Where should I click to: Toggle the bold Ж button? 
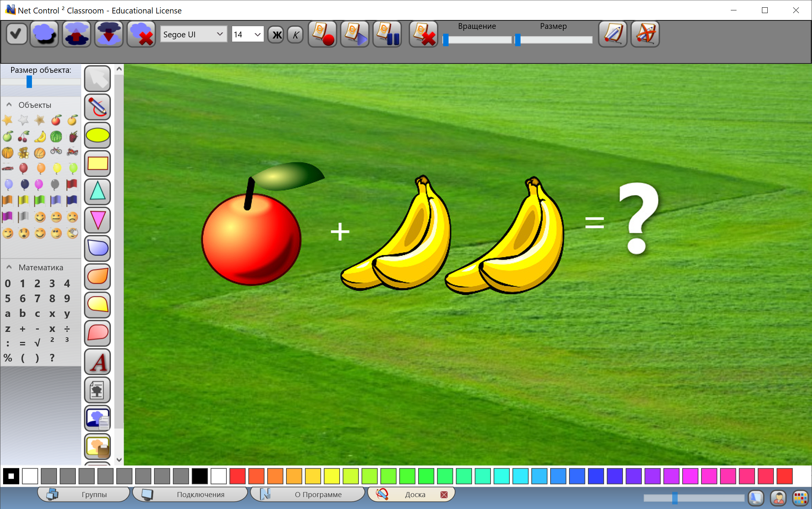tap(276, 35)
